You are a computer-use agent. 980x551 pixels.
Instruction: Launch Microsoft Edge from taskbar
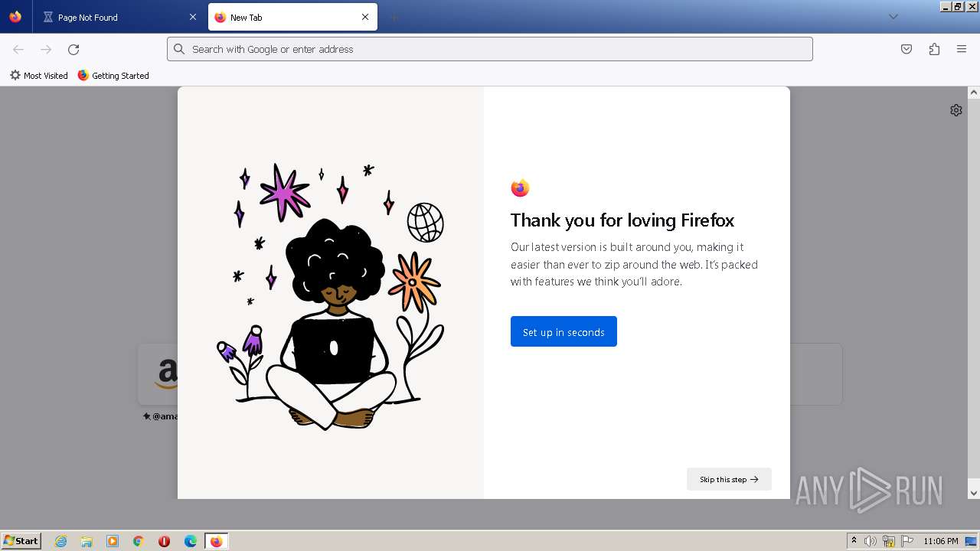[x=191, y=541]
